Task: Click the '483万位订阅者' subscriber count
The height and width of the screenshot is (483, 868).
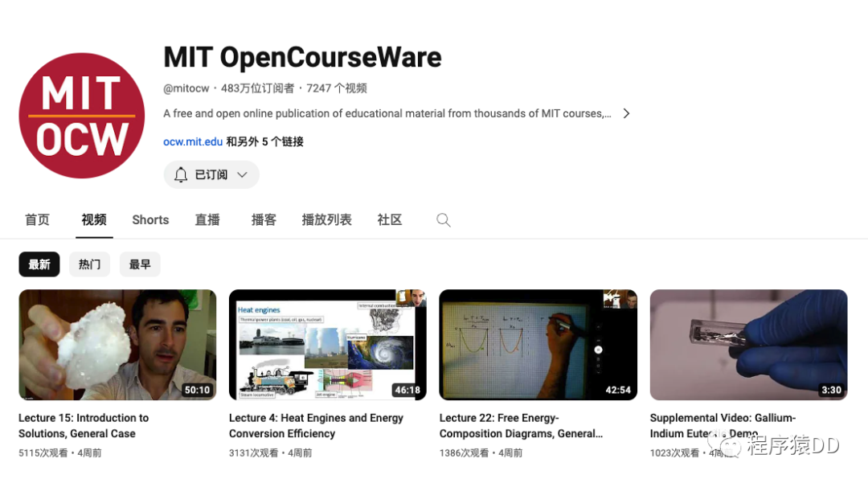Action: pos(257,88)
